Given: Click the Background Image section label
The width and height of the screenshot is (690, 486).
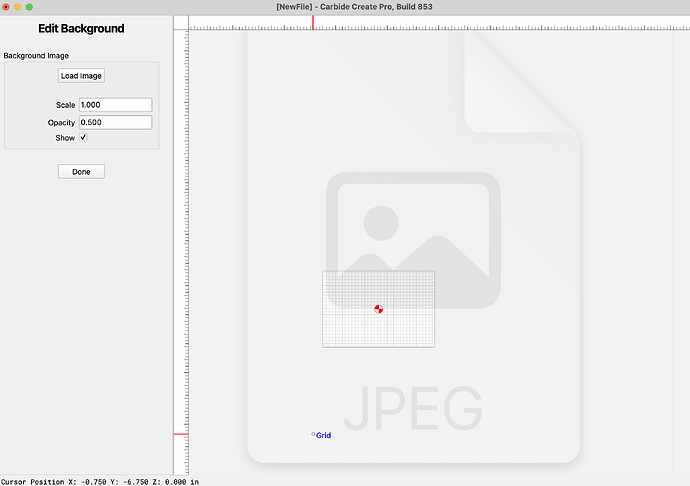Looking at the screenshot, I should tap(36, 56).
